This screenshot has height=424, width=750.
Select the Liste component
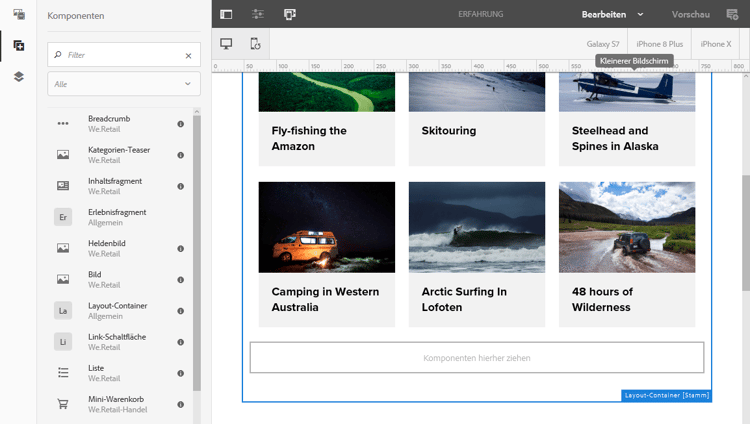coord(120,372)
